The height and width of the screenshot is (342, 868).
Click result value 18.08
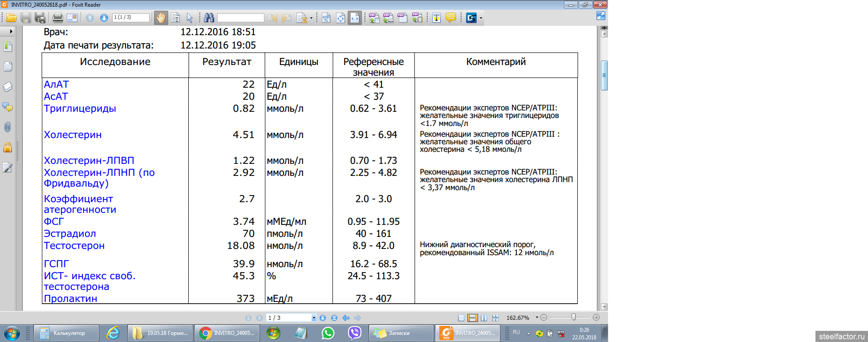click(241, 245)
